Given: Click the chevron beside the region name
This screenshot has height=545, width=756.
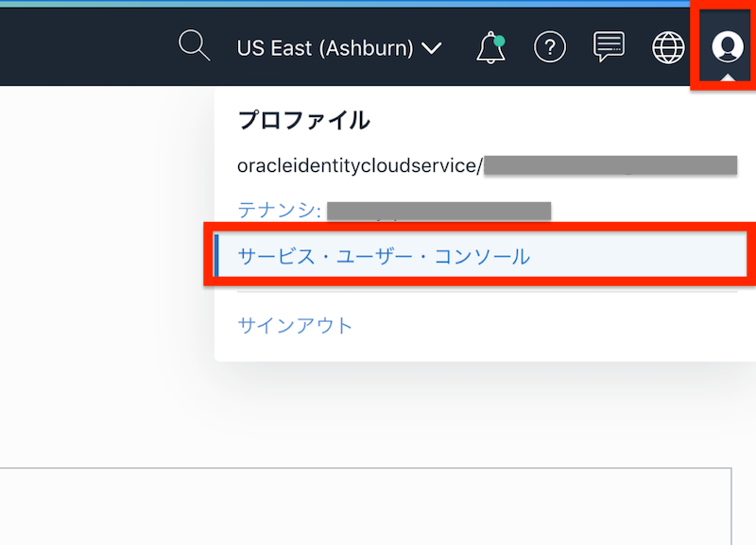Looking at the screenshot, I should point(433,48).
